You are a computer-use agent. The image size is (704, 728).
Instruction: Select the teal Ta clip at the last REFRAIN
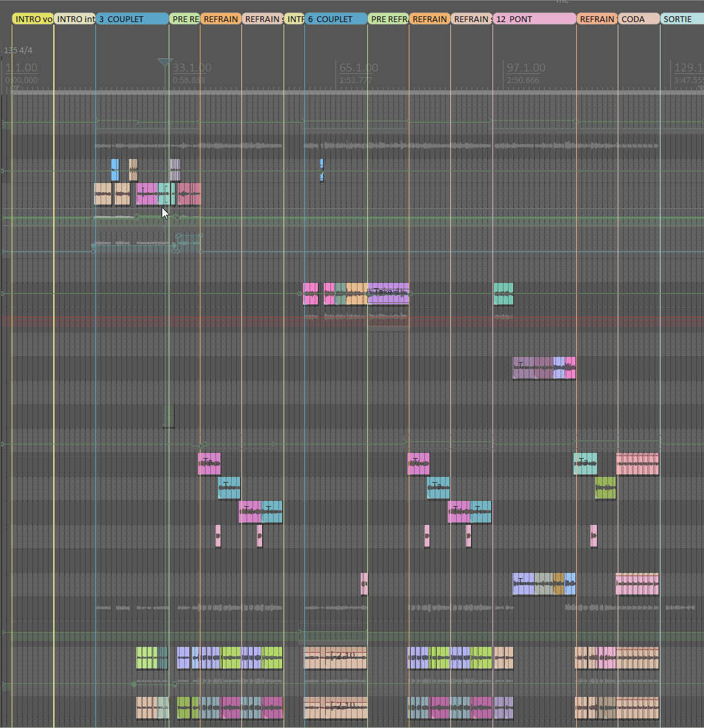tap(585, 464)
